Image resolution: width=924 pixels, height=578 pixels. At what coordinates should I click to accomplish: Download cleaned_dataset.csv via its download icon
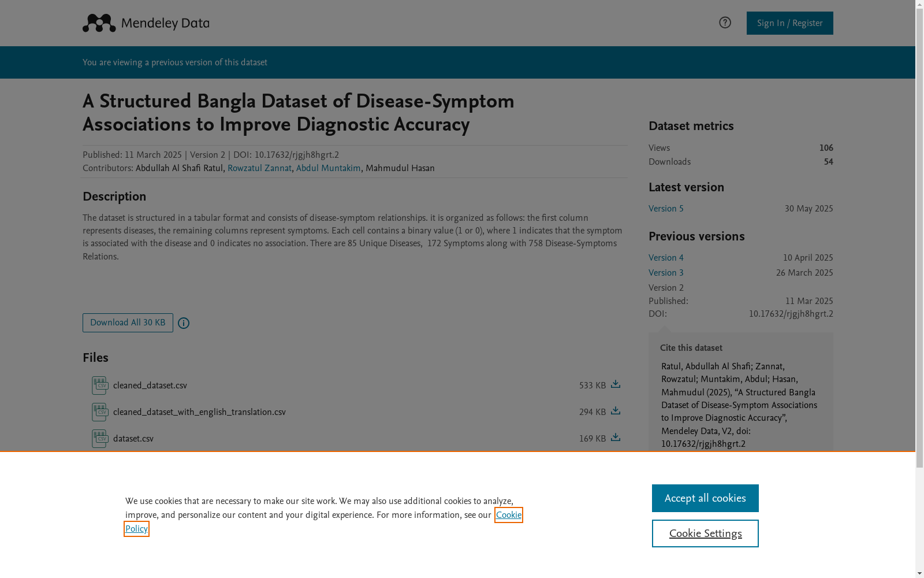(616, 384)
